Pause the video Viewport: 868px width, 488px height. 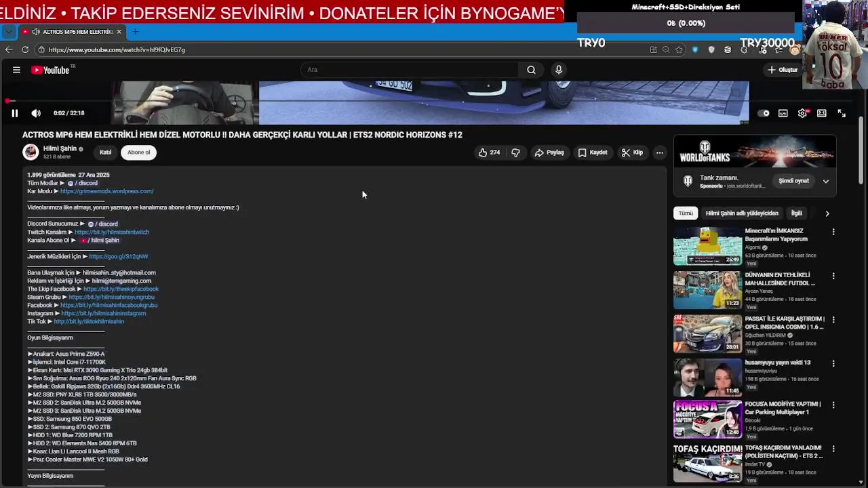point(14,113)
